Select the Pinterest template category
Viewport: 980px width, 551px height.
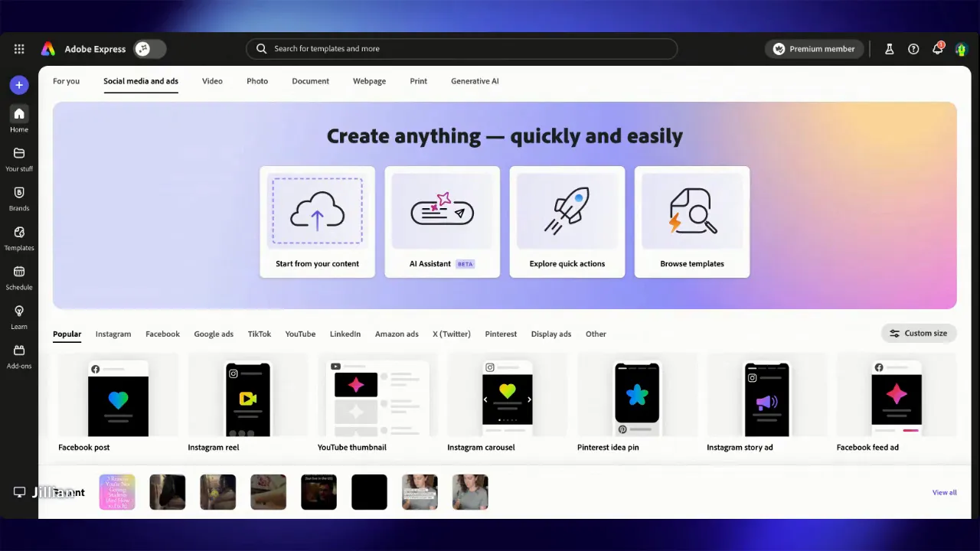tap(501, 334)
